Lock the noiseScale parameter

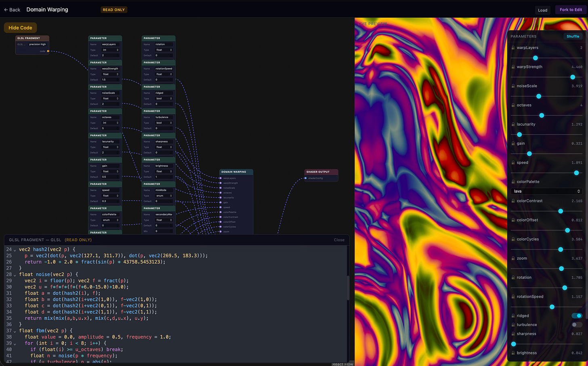coord(513,86)
